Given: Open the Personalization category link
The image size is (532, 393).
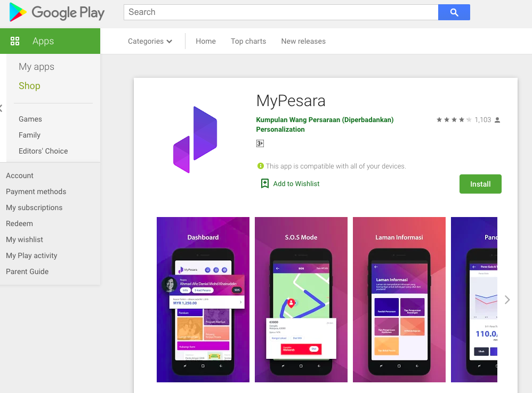Looking at the screenshot, I should 280,129.
